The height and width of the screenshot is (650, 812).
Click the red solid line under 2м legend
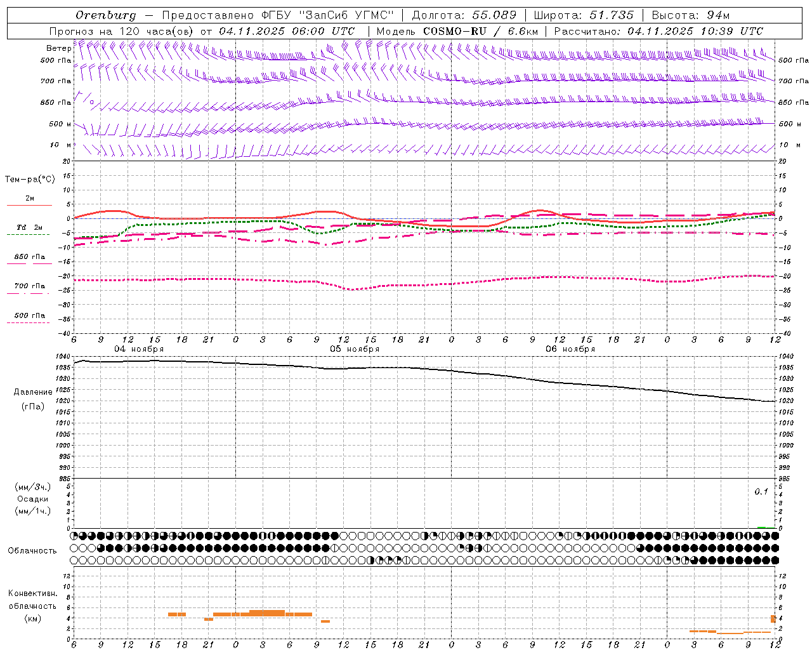pos(29,206)
